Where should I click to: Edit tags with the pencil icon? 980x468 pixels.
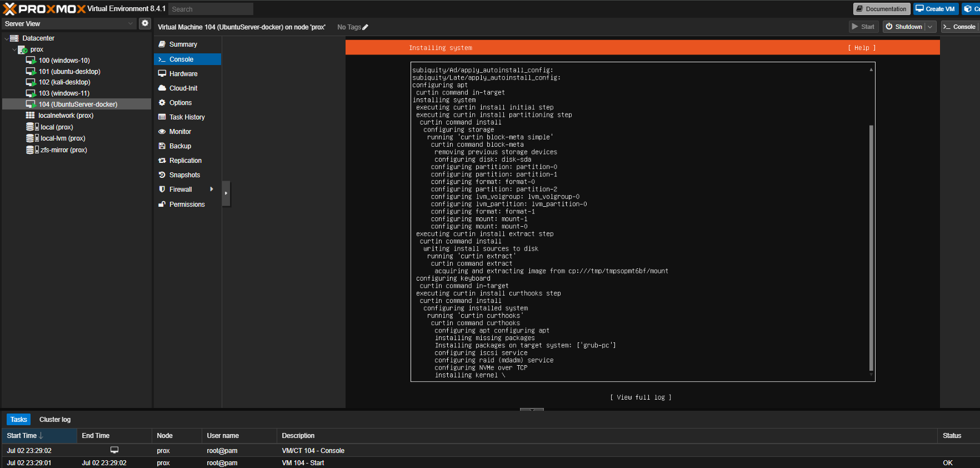tap(365, 27)
